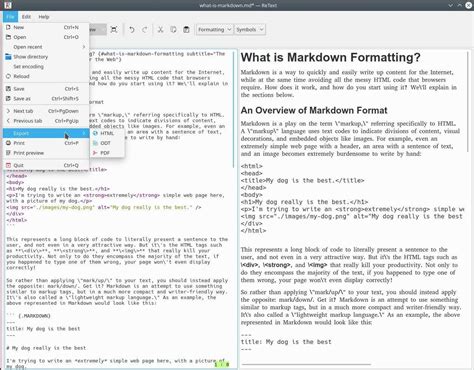Open the Formatting dropdown
The width and height of the screenshot is (474, 370).
point(214,30)
